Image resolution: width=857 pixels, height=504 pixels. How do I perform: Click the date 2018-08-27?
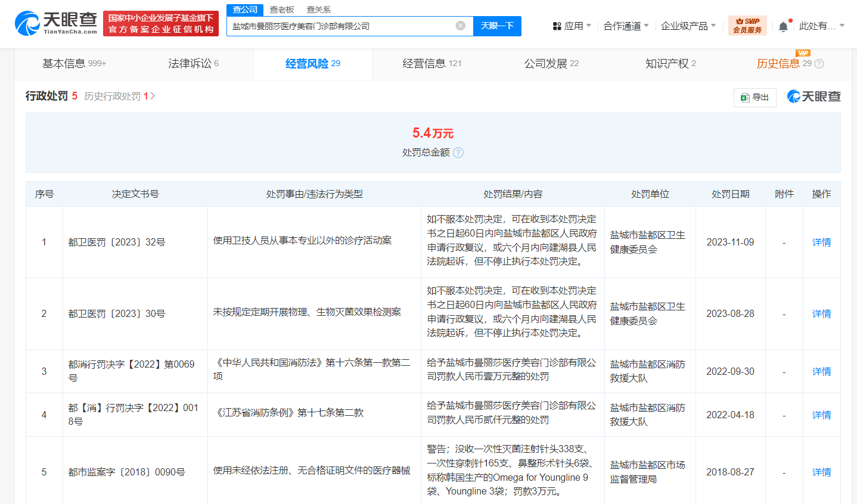click(x=731, y=472)
